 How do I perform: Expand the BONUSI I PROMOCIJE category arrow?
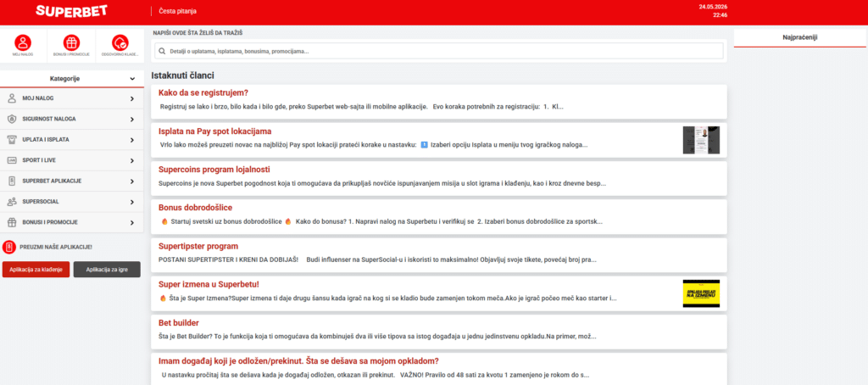(x=132, y=223)
